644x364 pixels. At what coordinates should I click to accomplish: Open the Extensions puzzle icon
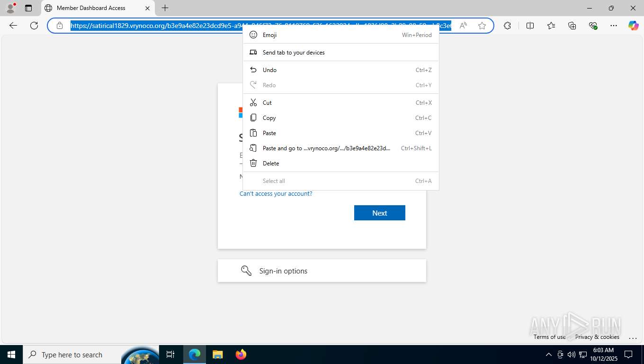tap(508, 26)
